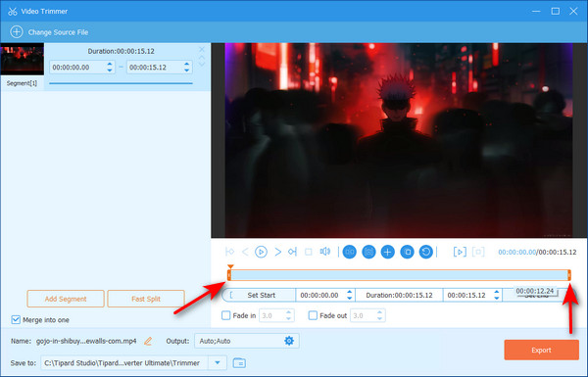Click the Set Start button
588x377 pixels.
(259, 296)
